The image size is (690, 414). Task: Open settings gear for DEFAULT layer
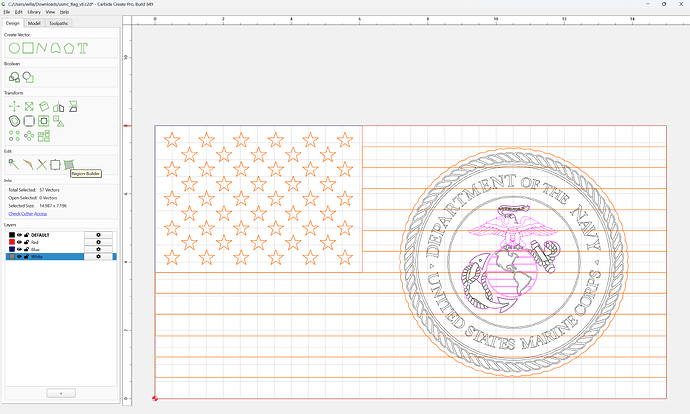point(98,235)
